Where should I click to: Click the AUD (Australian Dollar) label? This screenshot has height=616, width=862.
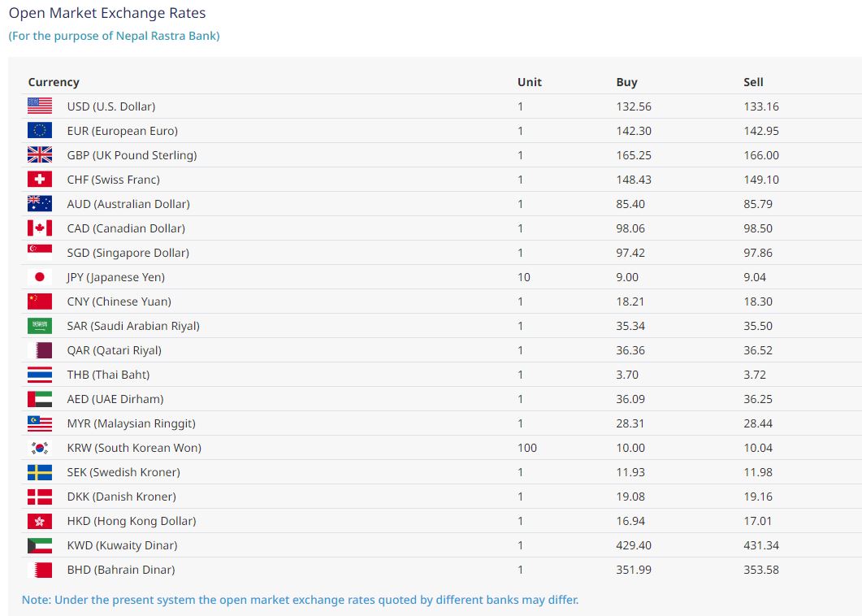point(128,204)
